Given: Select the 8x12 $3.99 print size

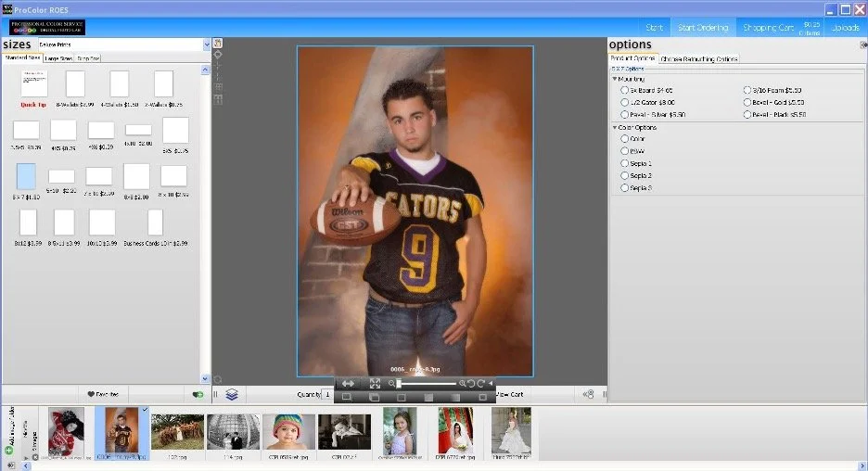Looking at the screenshot, I should (28, 223).
